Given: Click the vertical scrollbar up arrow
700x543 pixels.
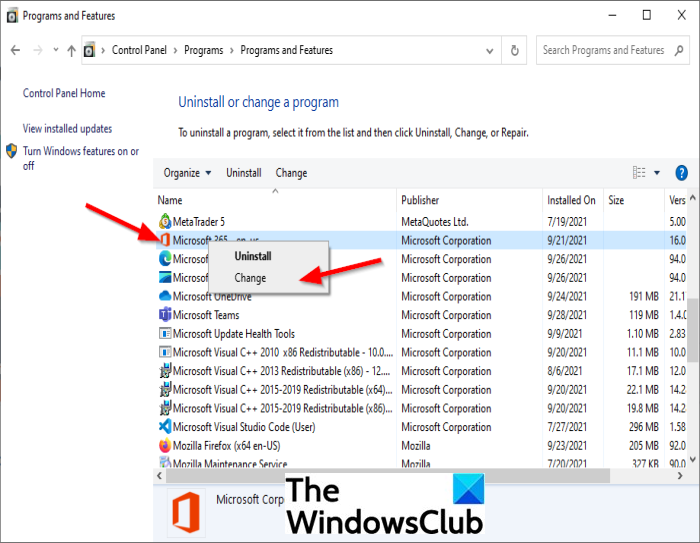Looking at the screenshot, I should (692, 197).
